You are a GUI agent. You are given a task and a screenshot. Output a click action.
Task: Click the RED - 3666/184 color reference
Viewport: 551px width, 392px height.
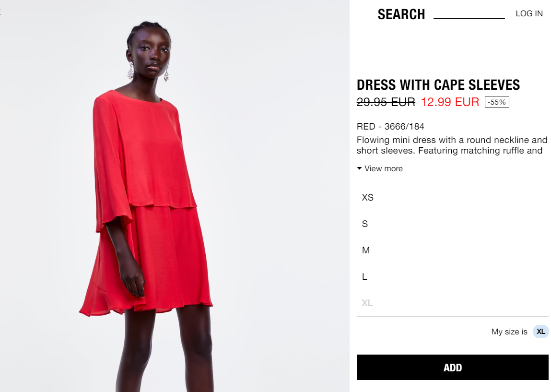pyautogui.click(x=390, y=127)
